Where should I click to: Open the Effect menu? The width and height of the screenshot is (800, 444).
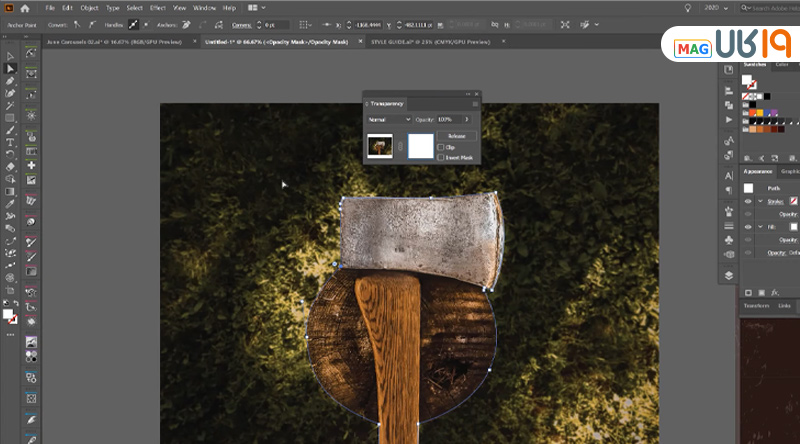158,8
